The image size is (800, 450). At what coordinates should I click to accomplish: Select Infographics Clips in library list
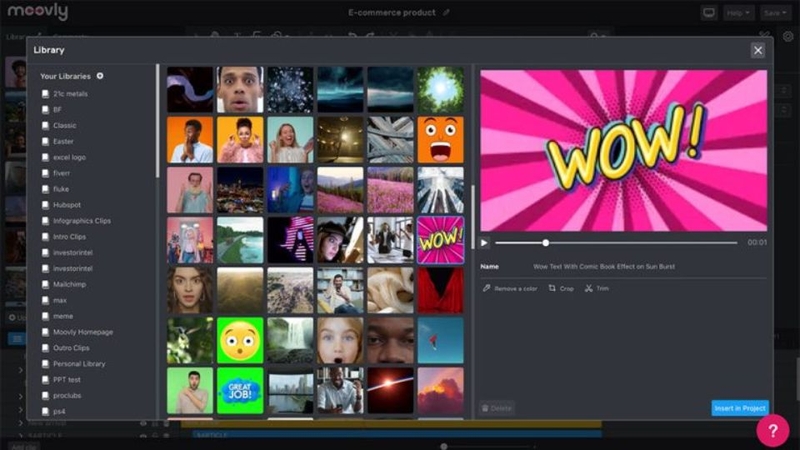tap(82, 221)
